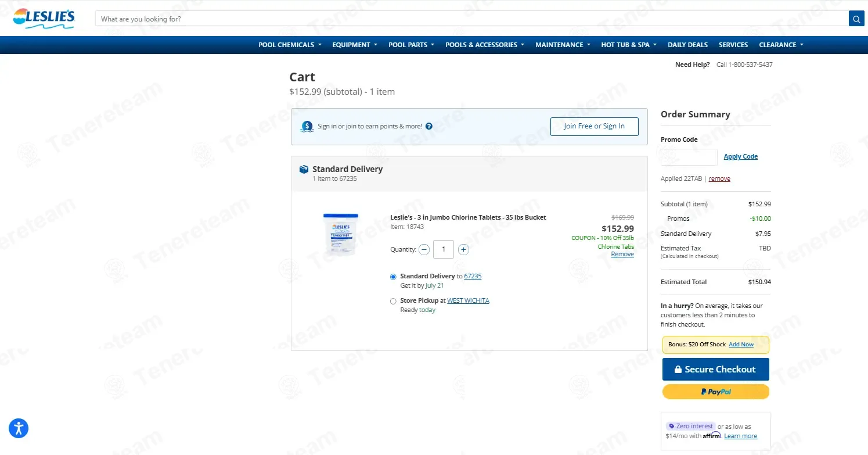Open the accessibility options icon
Viewport: 868px width, 455px height.
[x=19, y=429]
